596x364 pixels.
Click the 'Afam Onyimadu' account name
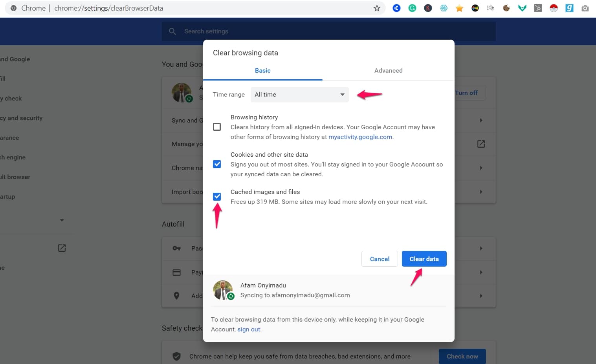tap(263, 285)
